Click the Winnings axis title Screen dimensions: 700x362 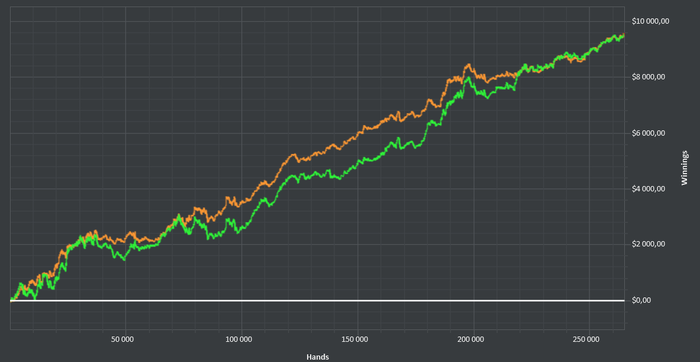[684, 168]
